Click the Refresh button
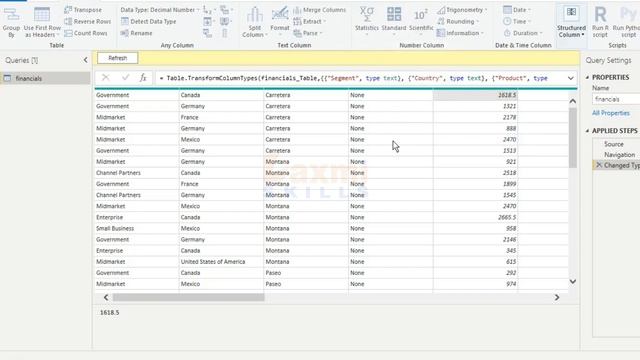 tap(118, 58)
